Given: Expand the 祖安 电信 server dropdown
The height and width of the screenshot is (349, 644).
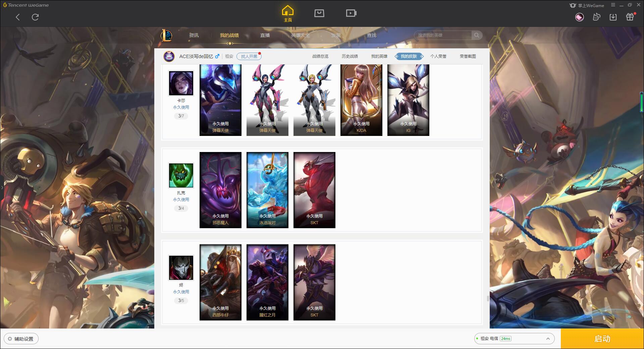Looking at the screenshot, I should [x=514, y=339].
